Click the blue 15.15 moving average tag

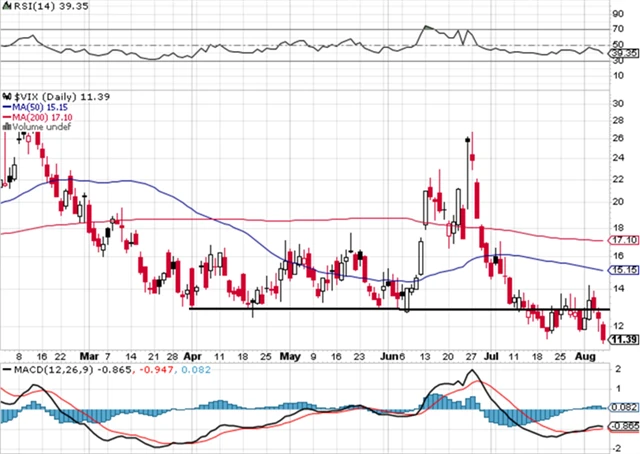tap(624, 271)
